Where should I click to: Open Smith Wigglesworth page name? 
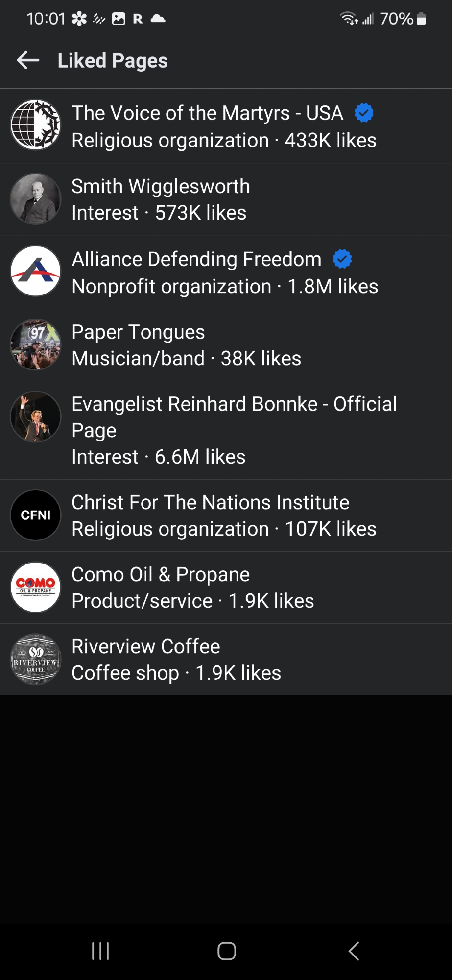[x=161, y=186]
